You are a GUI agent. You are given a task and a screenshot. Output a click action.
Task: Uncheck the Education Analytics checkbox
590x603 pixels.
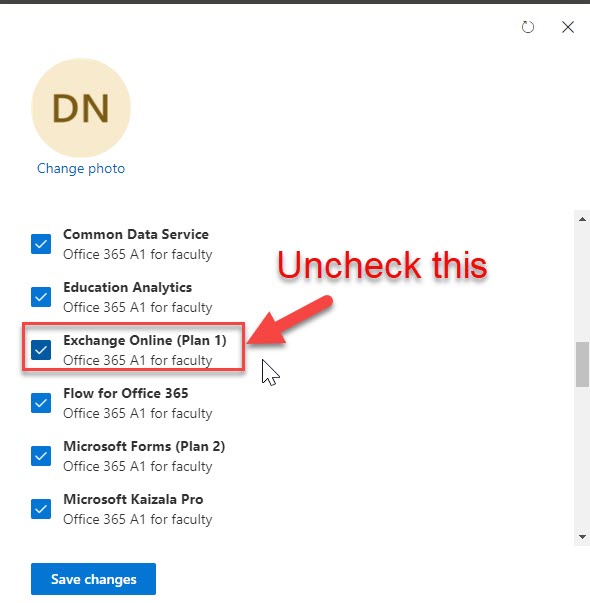click(x=41, y=297)
